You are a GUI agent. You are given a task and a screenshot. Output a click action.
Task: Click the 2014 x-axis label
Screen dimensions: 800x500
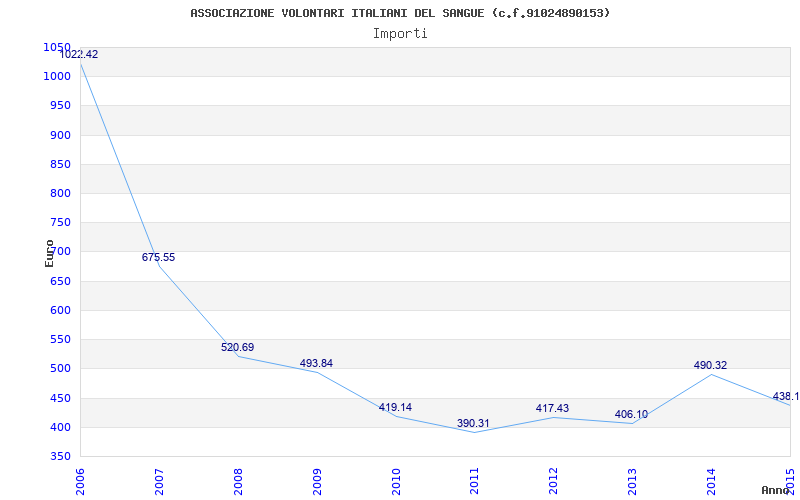(x=711, y=481)
